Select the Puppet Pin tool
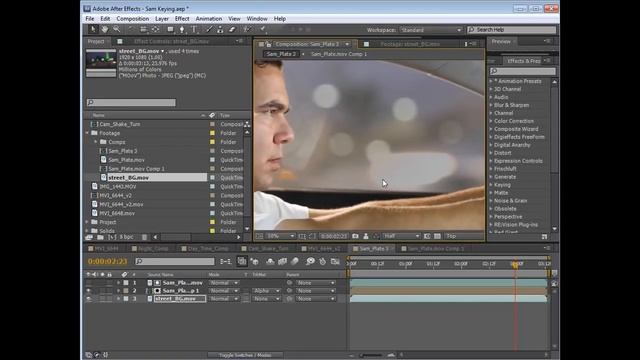This screenshot has height=360, width=640. (x=263, y=29)
